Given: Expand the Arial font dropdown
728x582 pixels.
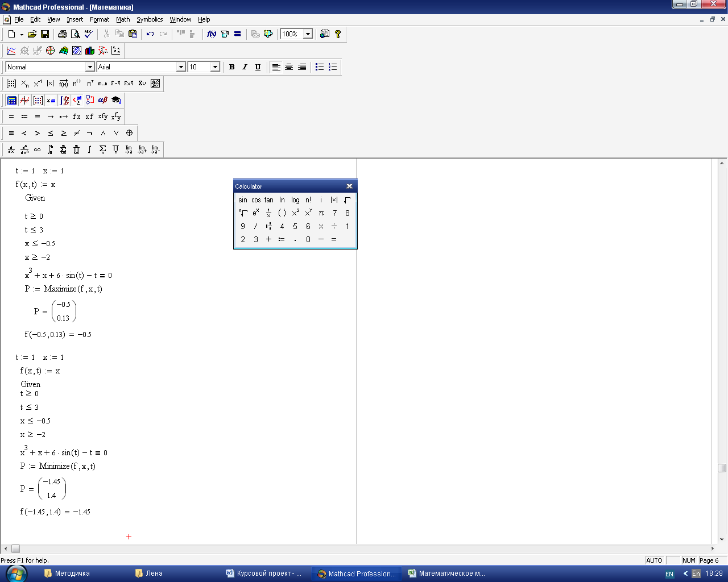Looking at the screenshot, I should pyautogui.click(x=181, y=67).
